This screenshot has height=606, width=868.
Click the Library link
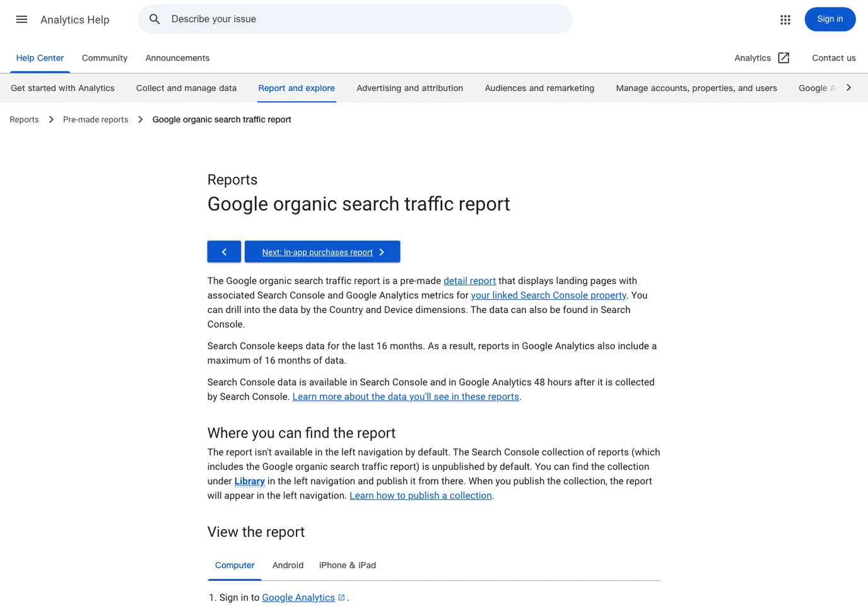pyautogui.click(x=249, y=481)
